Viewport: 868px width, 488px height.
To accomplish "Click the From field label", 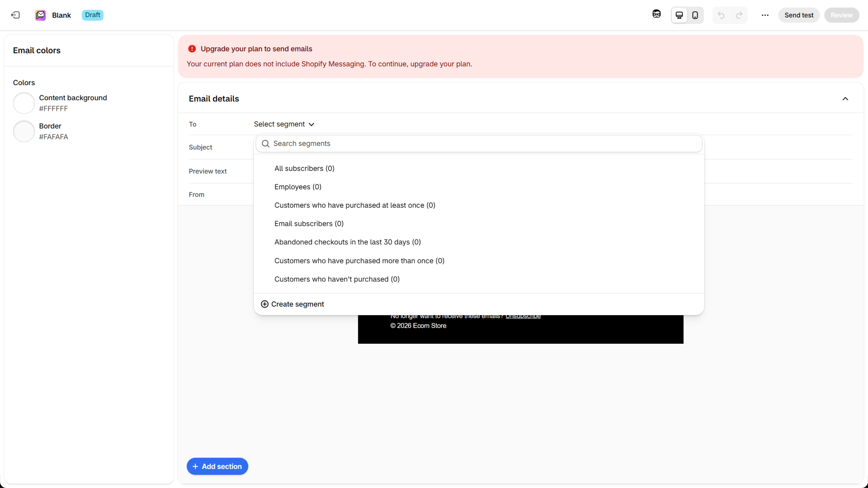I will coord(196,194).
